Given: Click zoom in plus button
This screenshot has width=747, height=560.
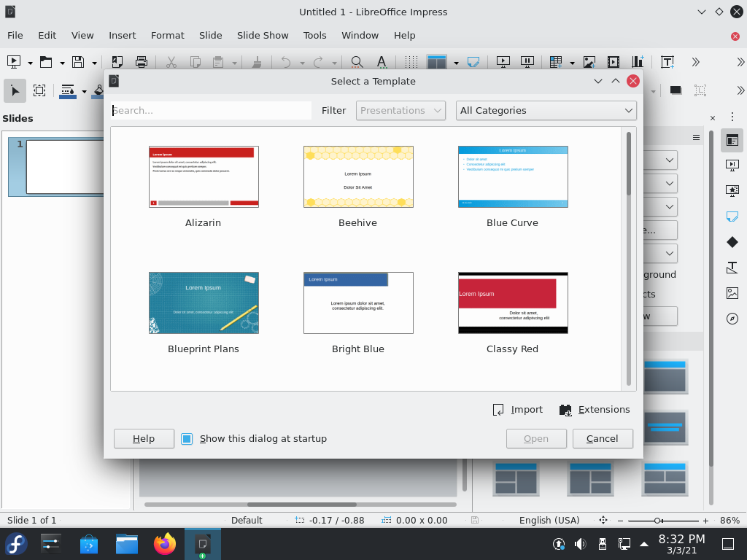Looking at the screenshot, I should point(705,521).
